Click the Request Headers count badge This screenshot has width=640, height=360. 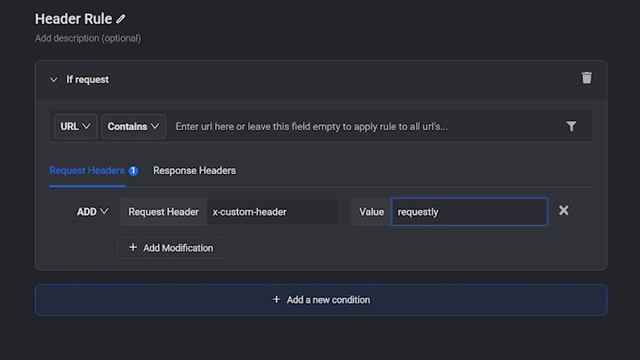pyautogui.click(x=133, y=171)
